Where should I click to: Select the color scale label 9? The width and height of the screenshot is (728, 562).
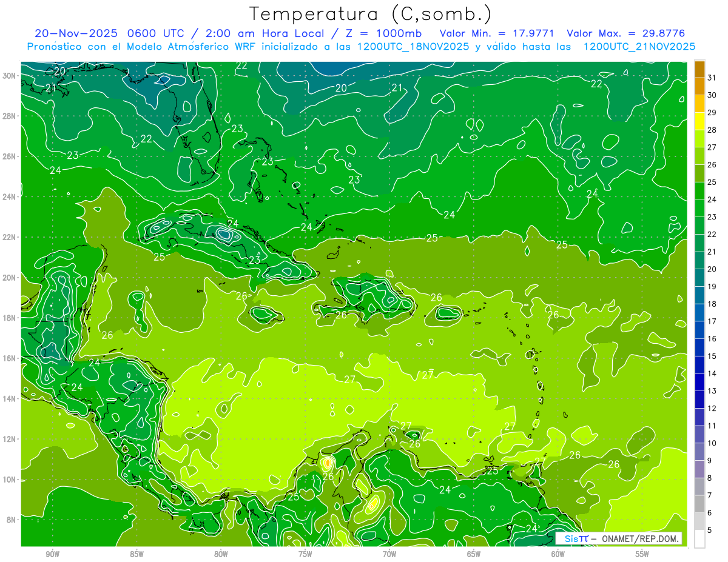click(x=710, y=461)
